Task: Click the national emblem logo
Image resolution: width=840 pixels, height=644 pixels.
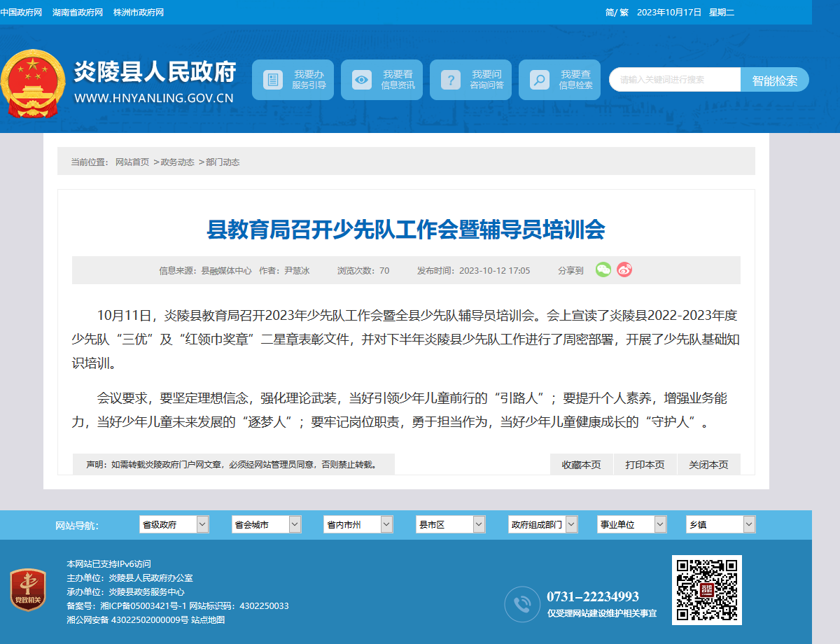Action: coord(33,83)
